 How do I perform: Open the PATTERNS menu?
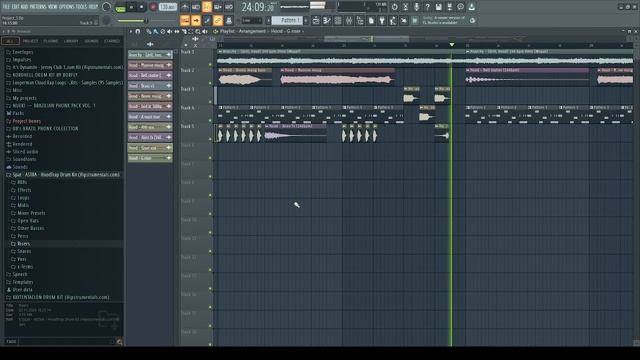[x=38, y=7]
